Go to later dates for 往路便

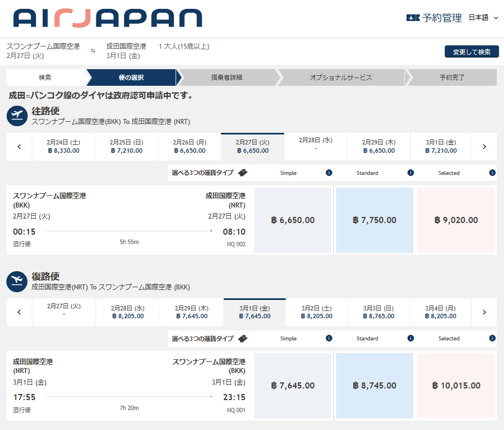tap(485, 147)
